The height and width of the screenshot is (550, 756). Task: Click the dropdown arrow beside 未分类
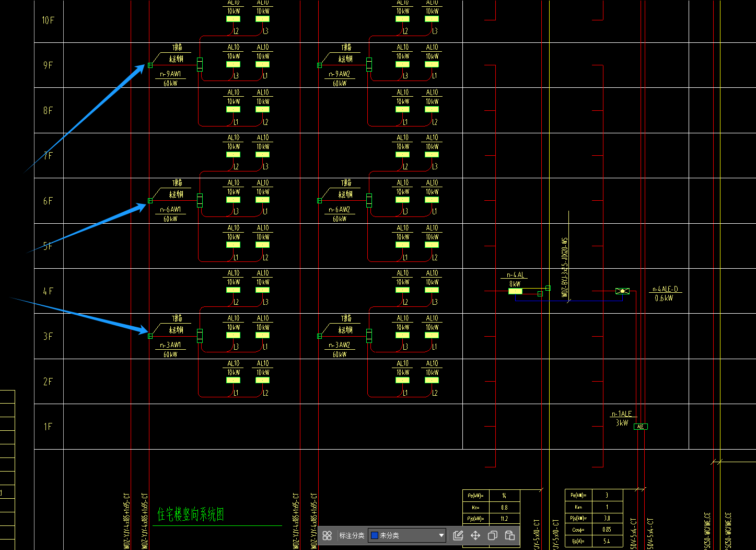click(x=441, y=535)
